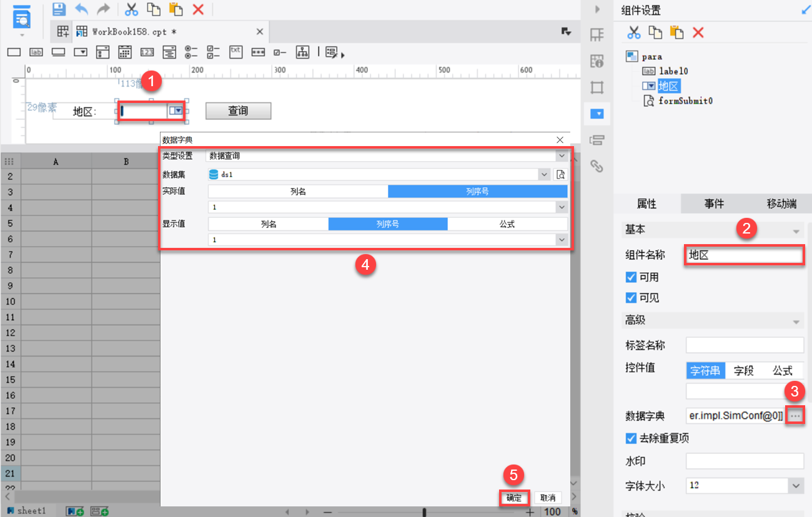The width and height of the screenshot is (812, 517).
Task: Open the hyperlink chain icon in sidebar
Action: (x=597, y=166)
